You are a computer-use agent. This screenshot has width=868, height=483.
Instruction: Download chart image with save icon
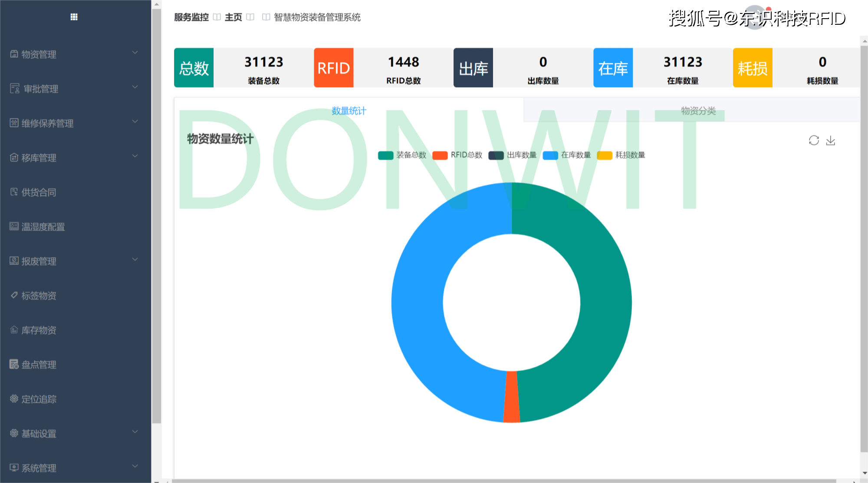point(831,140)
